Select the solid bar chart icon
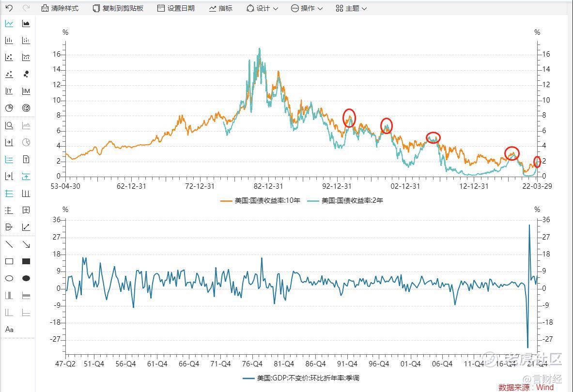Screen dimensions: 573x392 [9, 41]
